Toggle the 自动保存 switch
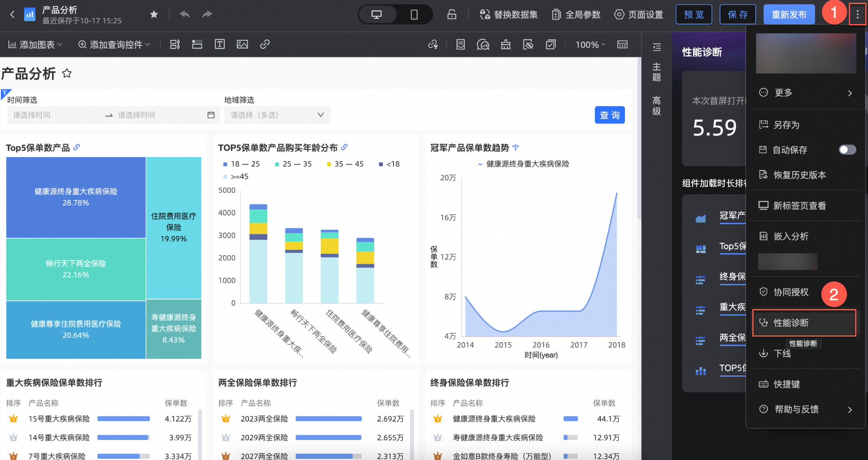This screenshot has height=460, width=868. point(847,150)
